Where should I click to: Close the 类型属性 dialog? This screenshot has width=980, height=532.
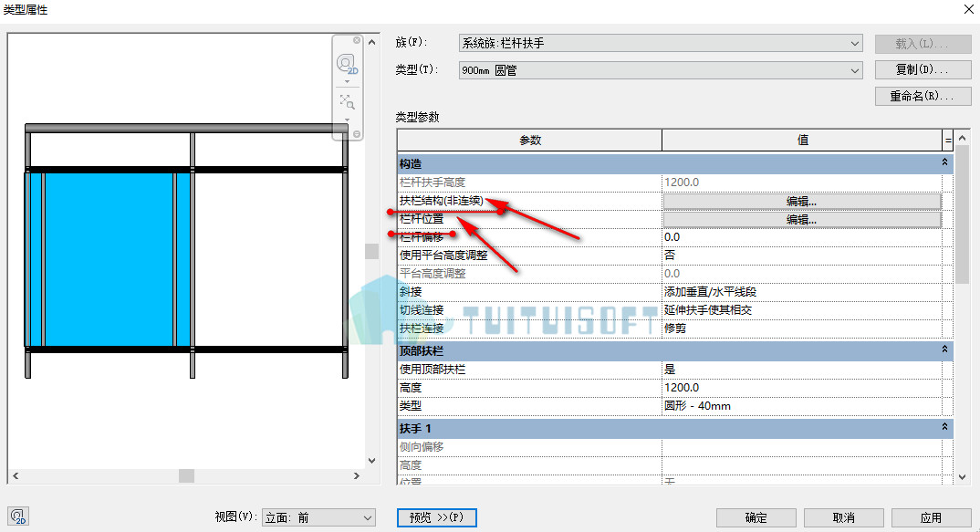point(968,9)
